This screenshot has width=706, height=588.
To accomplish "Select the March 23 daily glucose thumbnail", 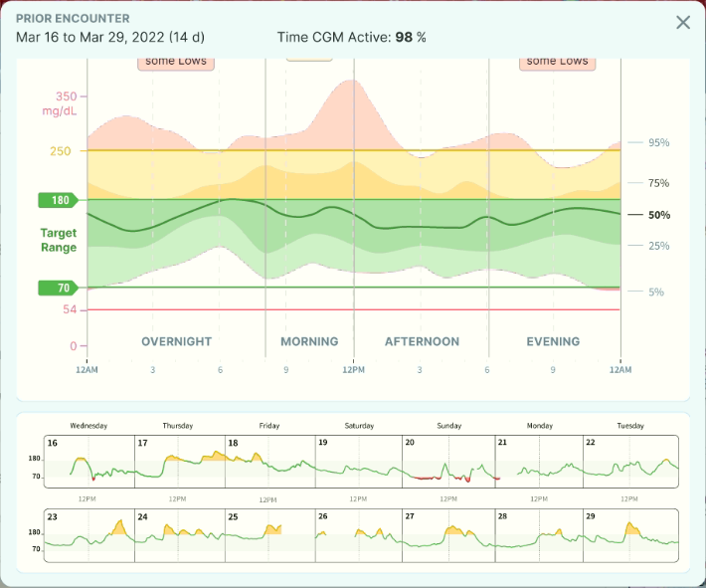I will [89, 535].
